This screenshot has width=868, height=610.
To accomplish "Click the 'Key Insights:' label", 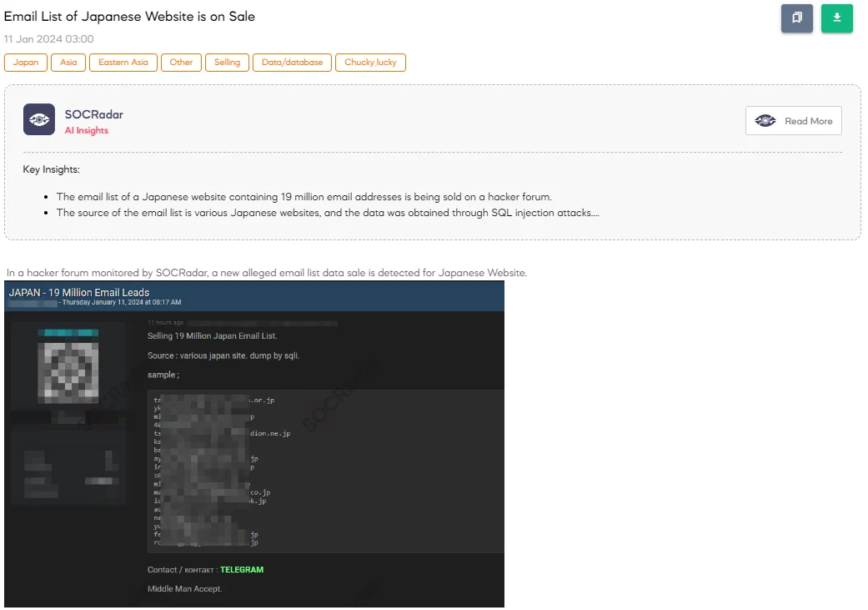I will coord(52,169).
